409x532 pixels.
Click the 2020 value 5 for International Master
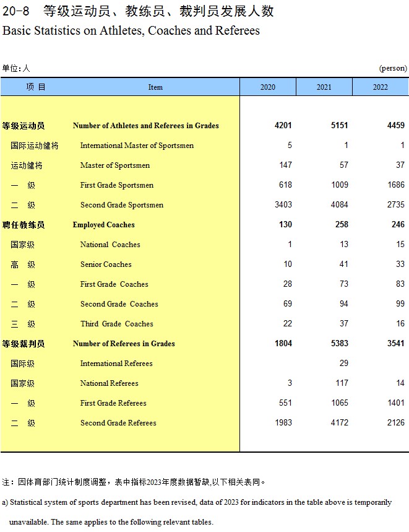tap(290, 145)
